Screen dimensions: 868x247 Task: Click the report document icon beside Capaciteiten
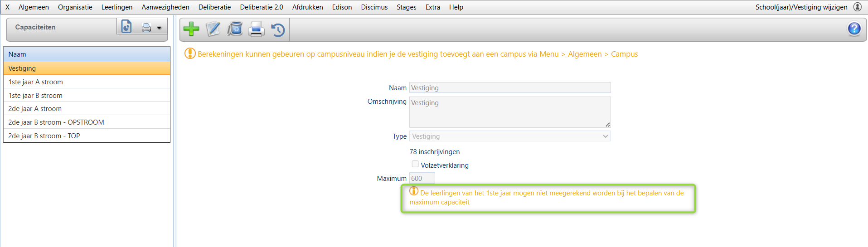pos(126,27)
